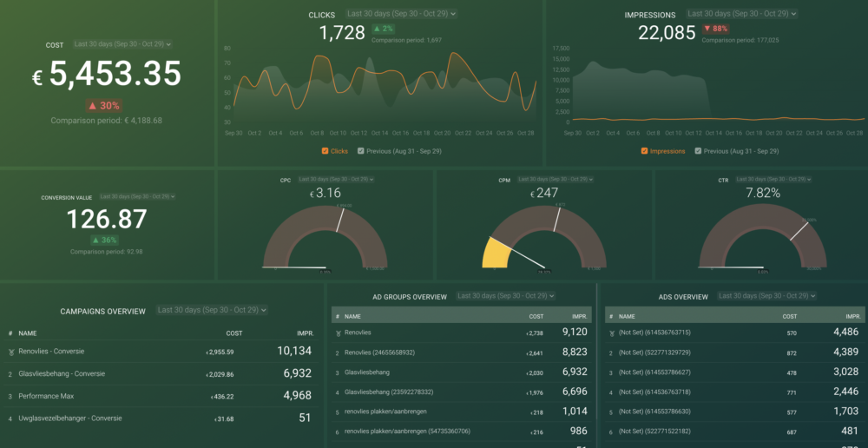Click the red 88% impressions change badge
868x448 pixels.
716,29
